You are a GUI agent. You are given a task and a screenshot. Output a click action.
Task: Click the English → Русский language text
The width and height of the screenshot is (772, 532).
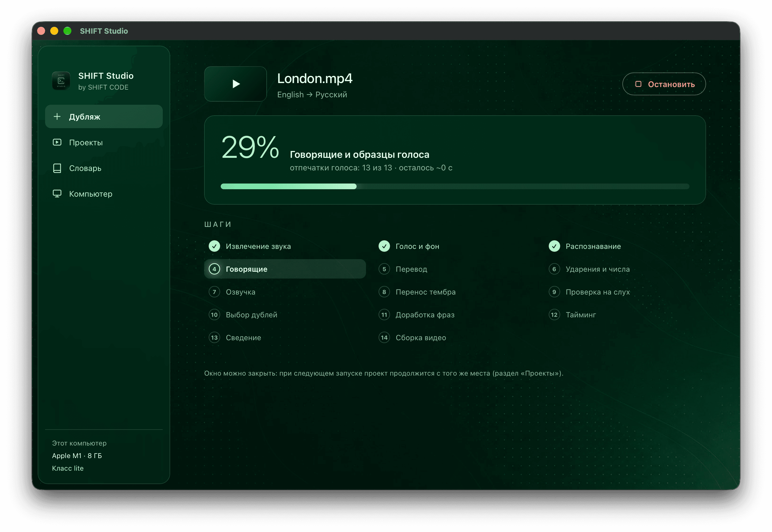(312, 95)
